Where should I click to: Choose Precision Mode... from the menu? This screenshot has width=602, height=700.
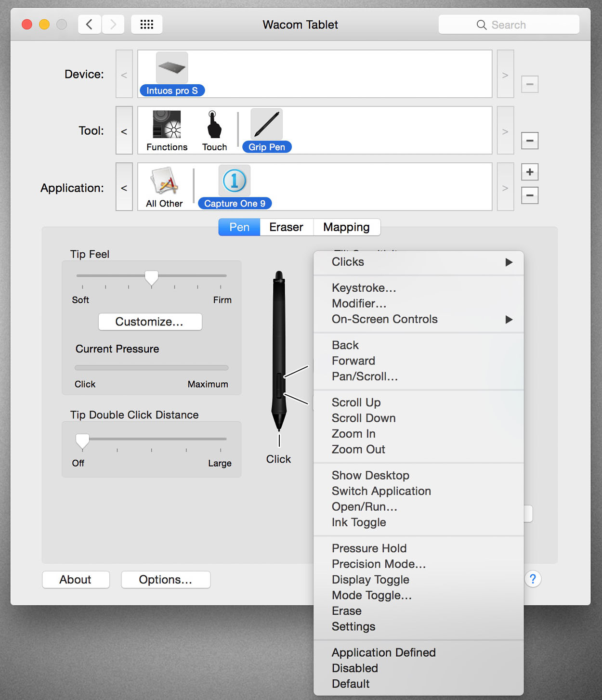419,564
